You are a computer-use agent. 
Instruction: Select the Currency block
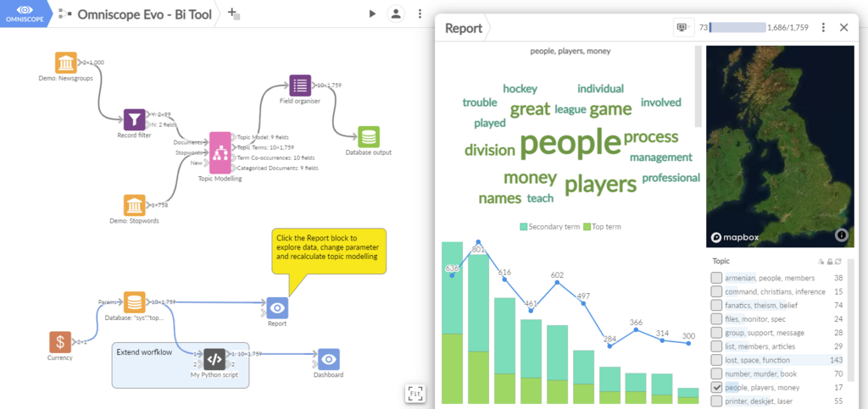click(60, 342)
